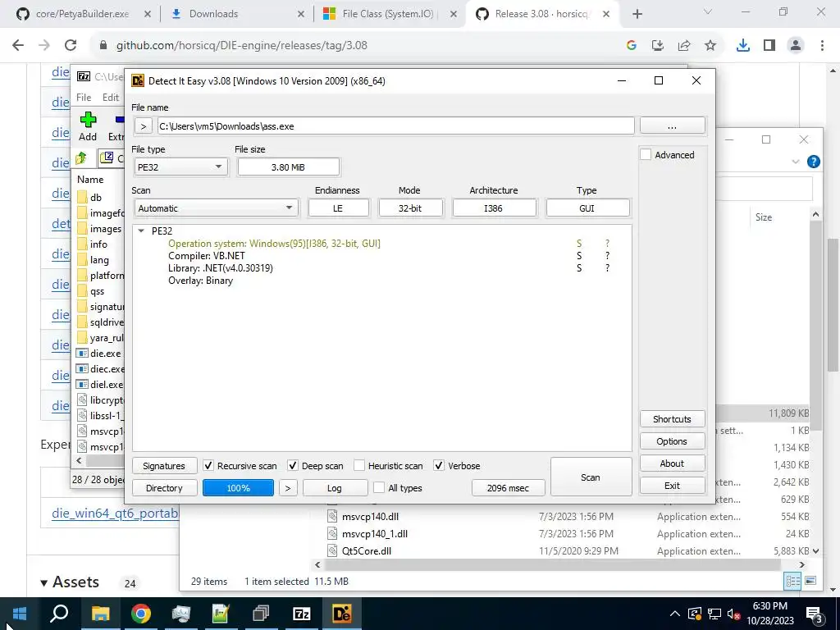Open Options in Detect It Easy
840x630 pixels.
click(x=672, y=441)
